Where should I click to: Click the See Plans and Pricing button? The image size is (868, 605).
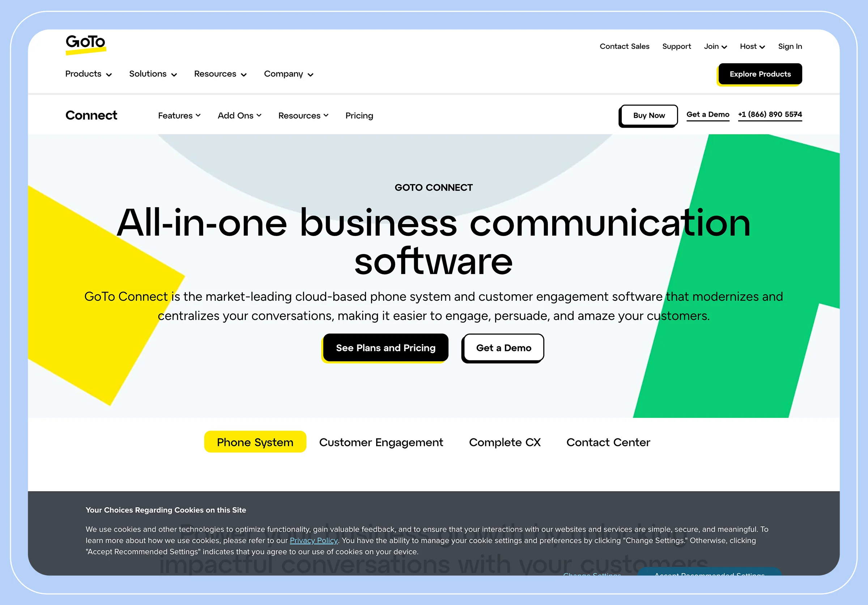tap(386, 347)
